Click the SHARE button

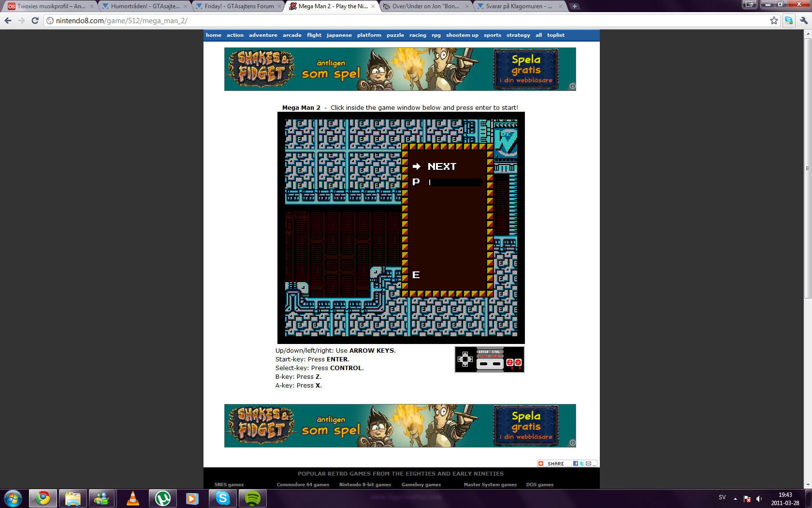click(551, 463)
